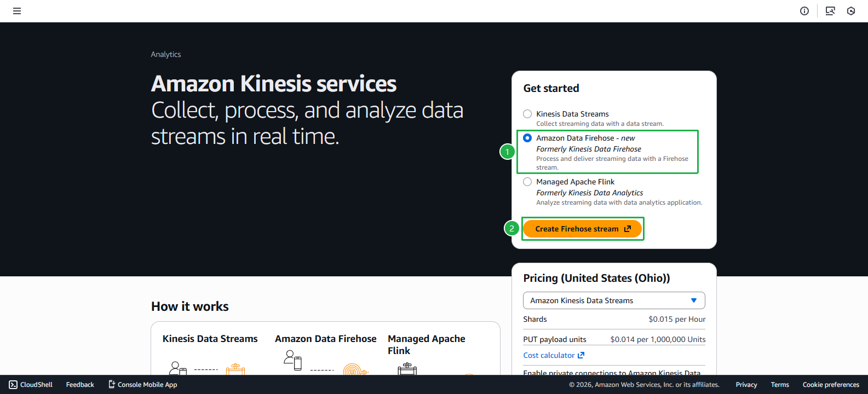Click the monitor-with-wrench icon in the top bar
This screenshot has width=868, height=394.
[830, 11]
